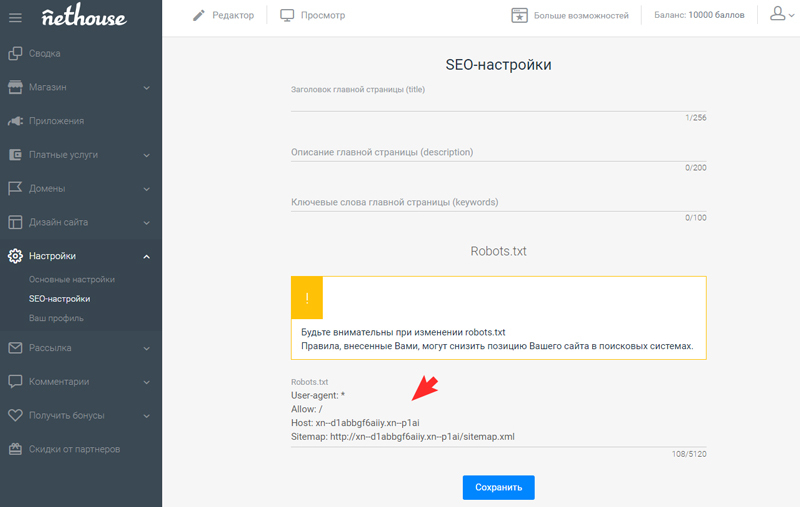The width and height of the screenshot is (800, 507).
Task: Expand the Платные услуги chevron
Action: click(x=147, y=155)
